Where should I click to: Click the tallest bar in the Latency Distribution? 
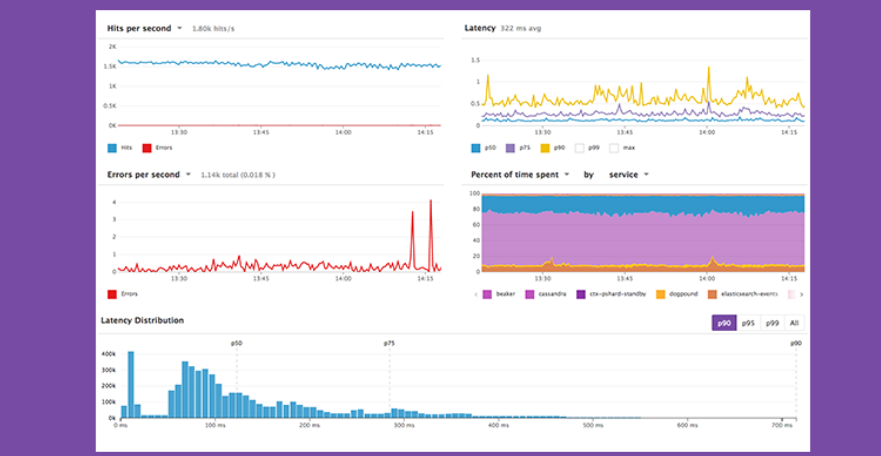pyautogui.click(x=130, y=385)
